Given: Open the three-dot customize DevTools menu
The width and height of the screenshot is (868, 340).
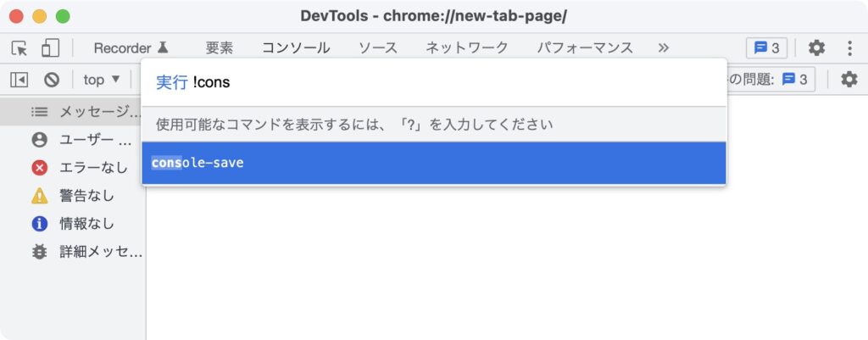Looking at the screenshot, I should 849,48.
